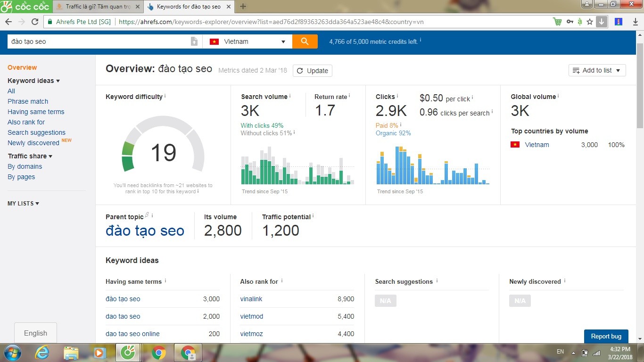Open Phrase match in sidebar
This screenshot has height=362, width=644.
pos(28,101)
